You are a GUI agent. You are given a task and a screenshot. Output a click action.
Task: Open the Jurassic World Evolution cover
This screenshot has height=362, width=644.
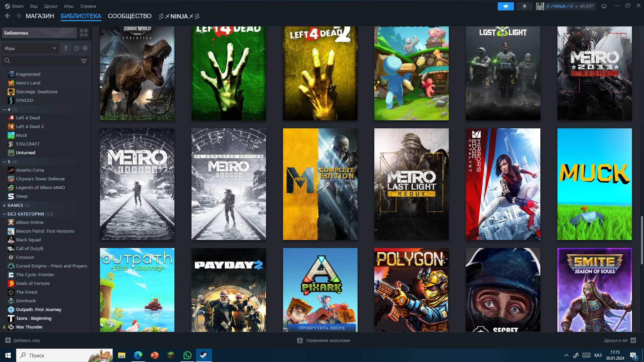tap(137, 73)
